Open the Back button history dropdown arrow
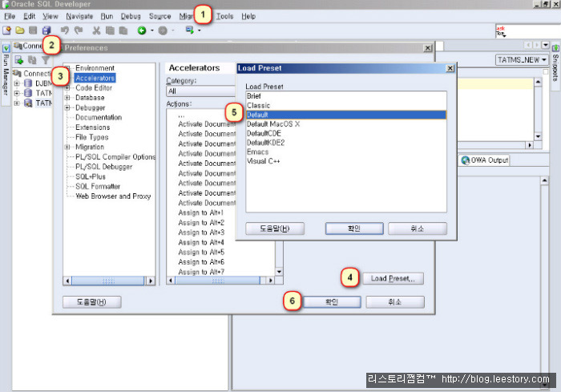The height and width of the screenshot is (392, 561). (x=152, y=30)
